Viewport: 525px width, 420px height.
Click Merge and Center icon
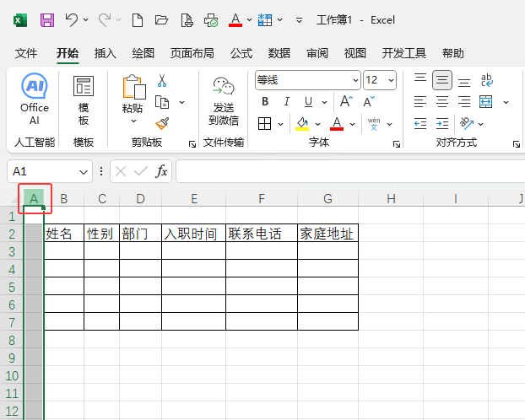tap(486, 102)
